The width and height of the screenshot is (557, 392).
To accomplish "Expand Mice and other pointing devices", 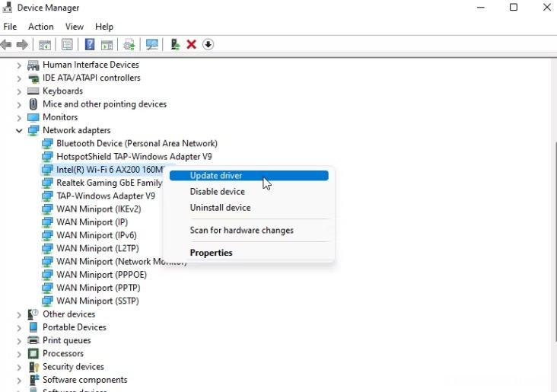I will (19, 104).
